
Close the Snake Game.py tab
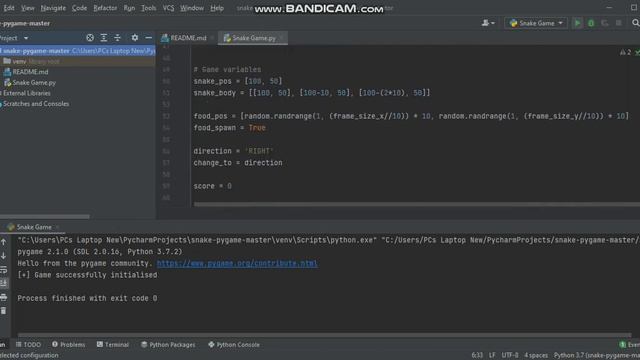(x=282, y=38)
